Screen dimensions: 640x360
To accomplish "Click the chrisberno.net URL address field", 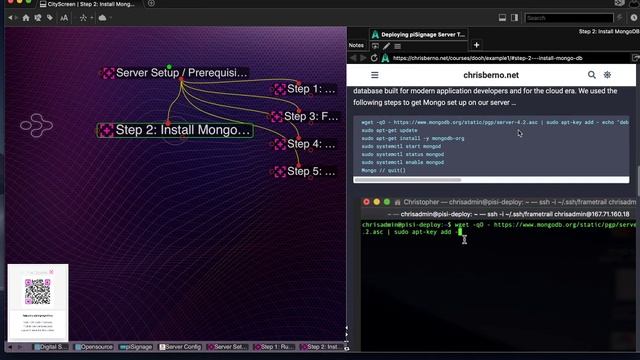I will [487, 58].
